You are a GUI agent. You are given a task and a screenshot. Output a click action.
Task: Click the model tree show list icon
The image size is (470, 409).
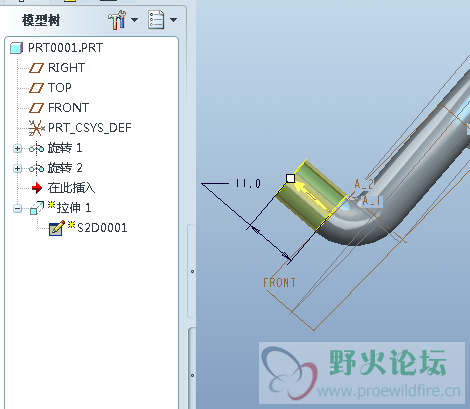click(x=156, y=20)
